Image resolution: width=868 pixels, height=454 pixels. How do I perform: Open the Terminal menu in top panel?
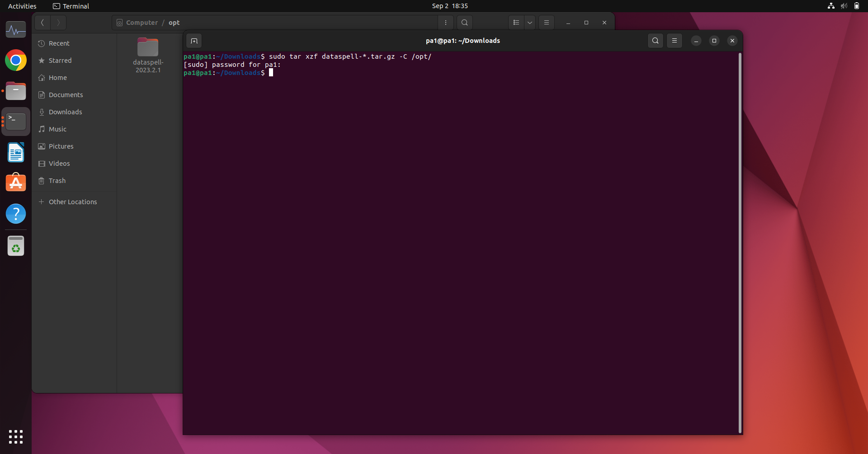pyautogui.click(x=71, y=6)
